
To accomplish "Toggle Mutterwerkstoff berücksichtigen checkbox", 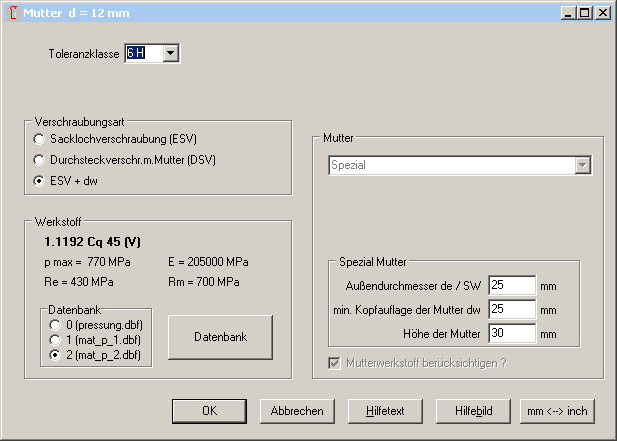I will (334, 362).
